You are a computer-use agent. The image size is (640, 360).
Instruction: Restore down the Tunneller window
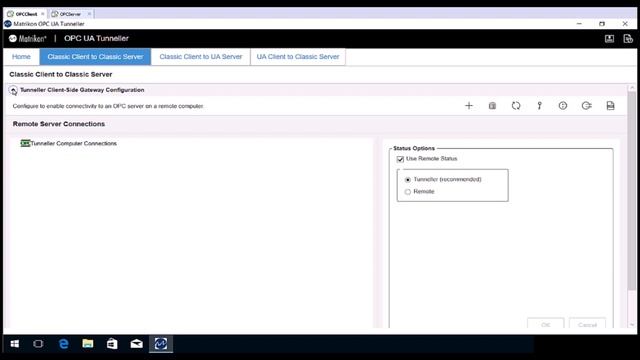point(602,24)
